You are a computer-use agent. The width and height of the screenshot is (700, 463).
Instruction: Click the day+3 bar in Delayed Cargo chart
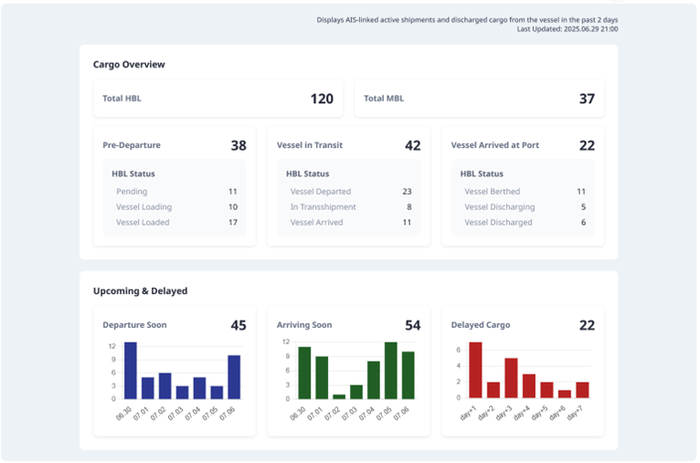tap(511, 379)
